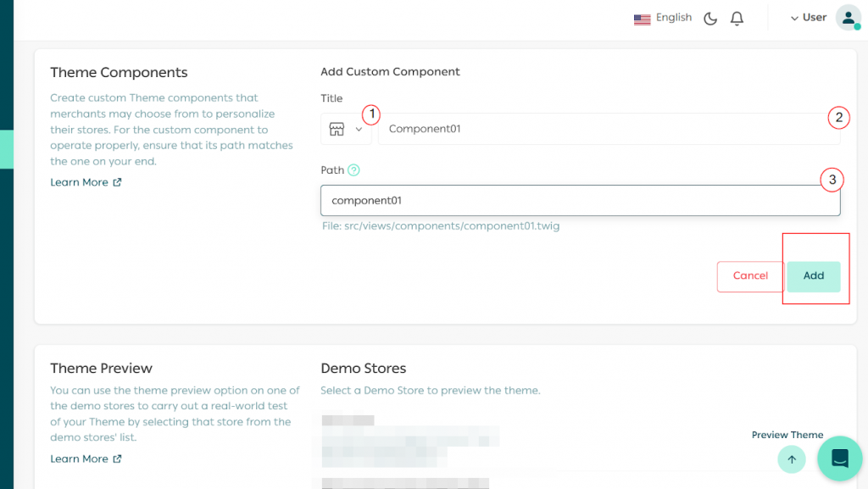The height and width of the screenshot is (489, 868).
Task: Click the US flag icon
Action: point(642,19)
